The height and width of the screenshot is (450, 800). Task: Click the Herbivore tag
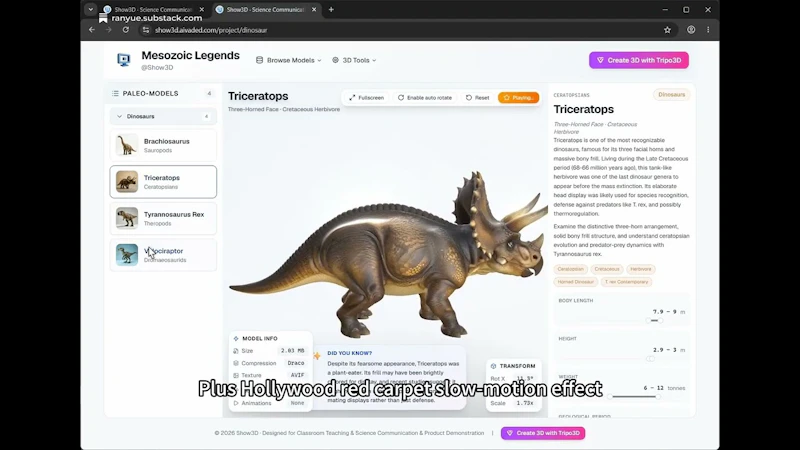point(640,269)
